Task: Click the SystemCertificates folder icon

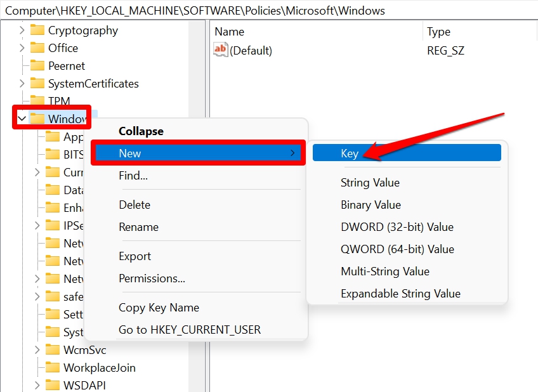Action: [x=37, y=84]
